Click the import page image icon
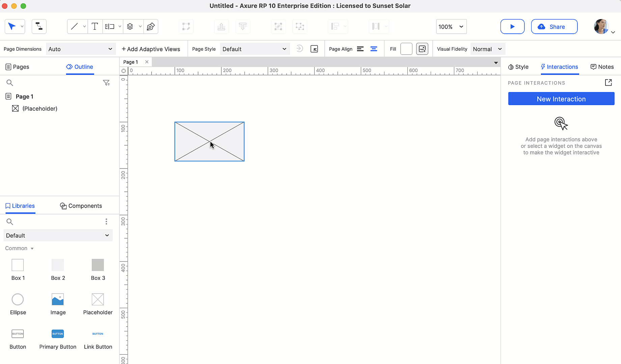Image resolution: width=621 pixels, height=364 pixels. [422, 49]
